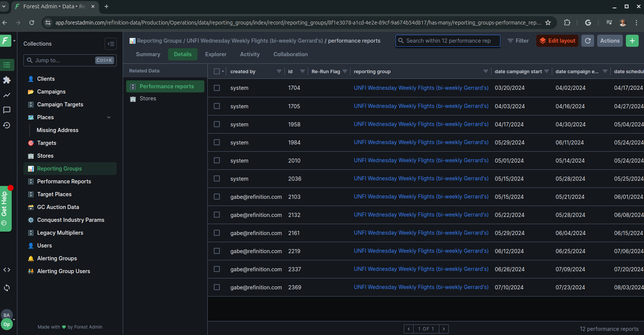Screen dimensions: 644x335
Task: Open the created by column filter icon
Action: (279, 71)
